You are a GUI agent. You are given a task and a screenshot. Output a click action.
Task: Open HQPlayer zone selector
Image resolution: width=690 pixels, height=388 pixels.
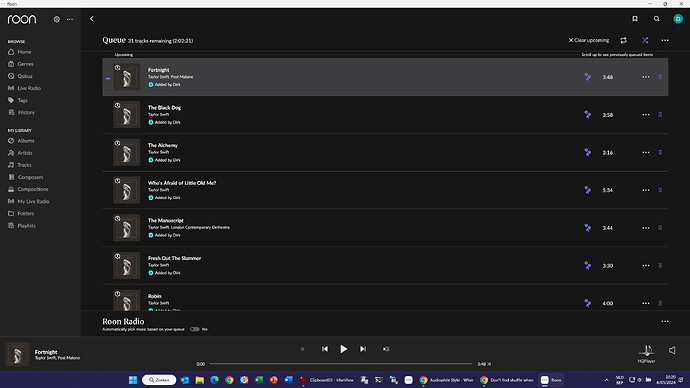click(x=646, y=353)
